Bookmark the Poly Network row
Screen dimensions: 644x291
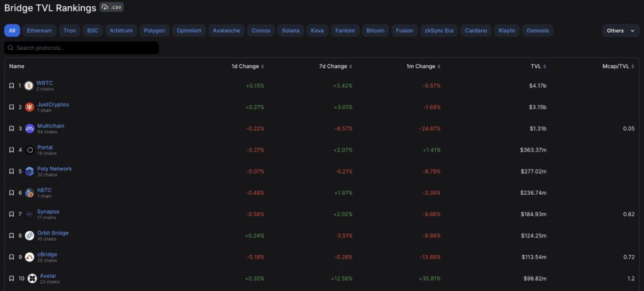(11, 171)
